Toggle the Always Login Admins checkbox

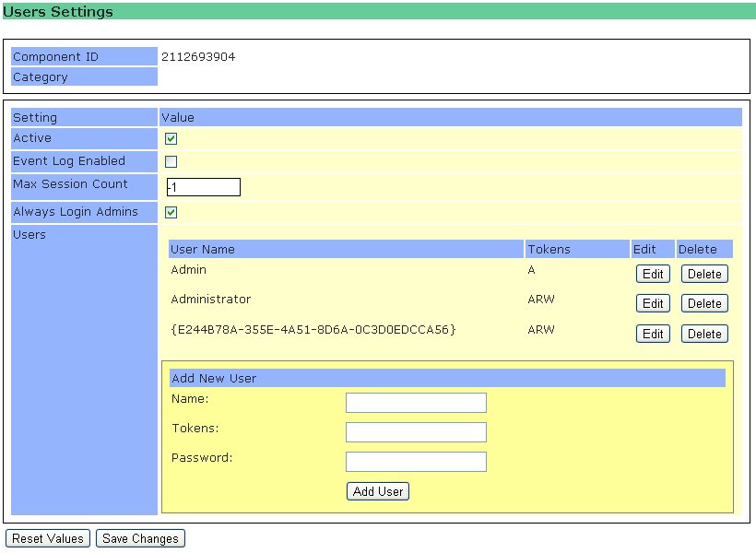[171, 213]
